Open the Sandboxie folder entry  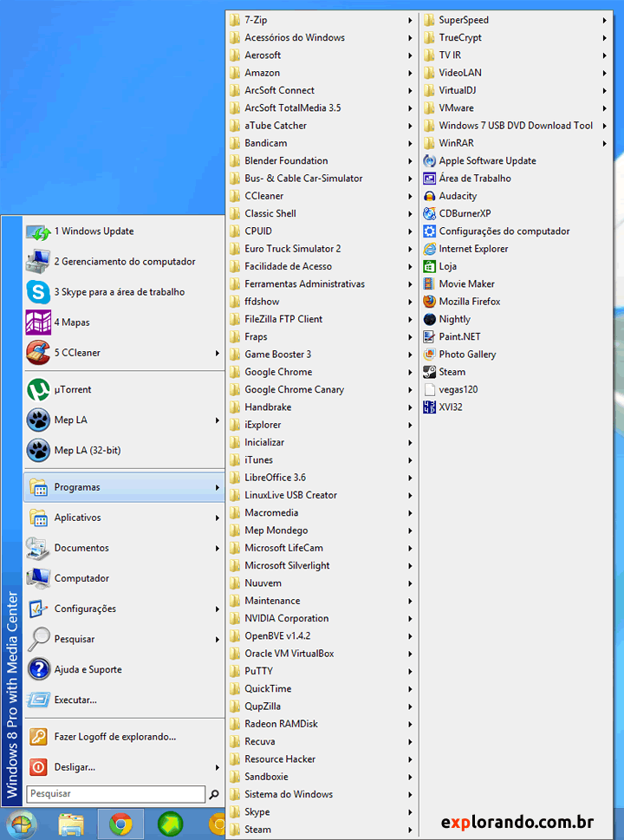pyautogui.click(x=322, y=777)
